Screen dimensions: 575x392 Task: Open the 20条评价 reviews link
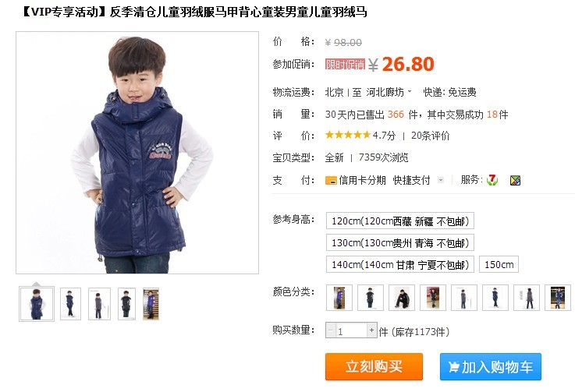pyautogui.click(x=430, y=136)
